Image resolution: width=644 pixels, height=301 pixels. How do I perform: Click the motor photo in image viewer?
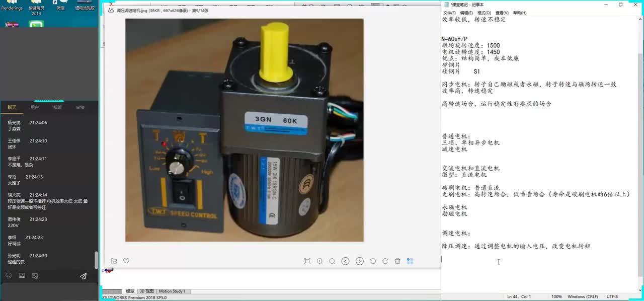tap(244, 130)
